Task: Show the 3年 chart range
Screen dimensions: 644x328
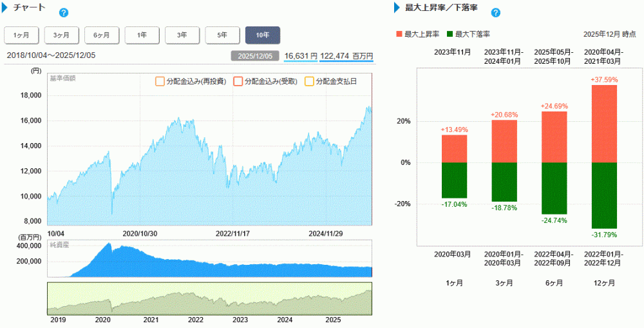Action: point(182,35)
